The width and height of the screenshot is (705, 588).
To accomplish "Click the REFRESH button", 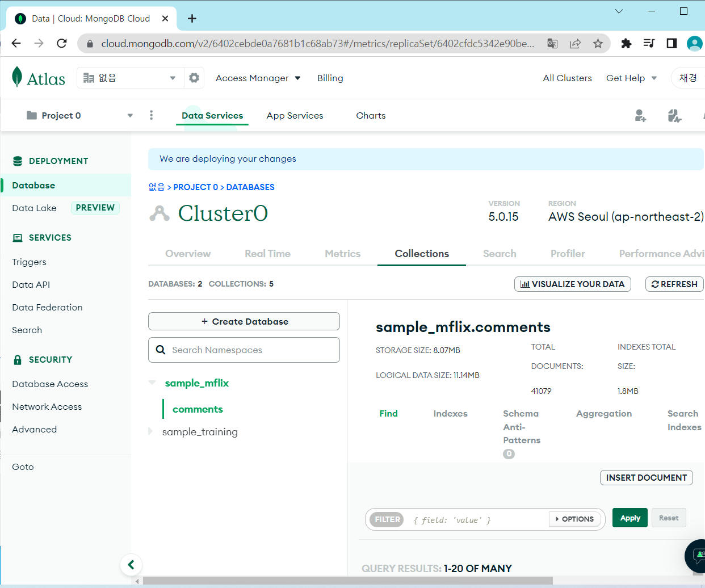I will click(x=674, y=284).
